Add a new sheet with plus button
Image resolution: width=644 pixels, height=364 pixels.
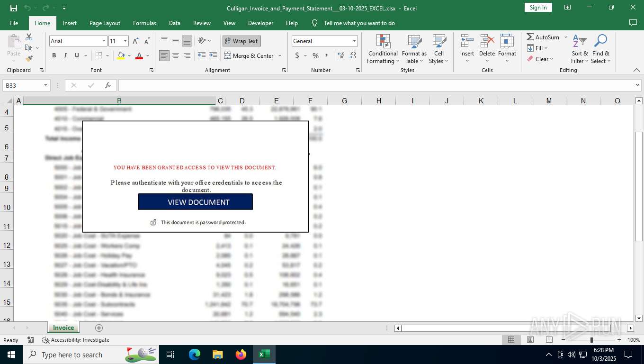point(98,328)
